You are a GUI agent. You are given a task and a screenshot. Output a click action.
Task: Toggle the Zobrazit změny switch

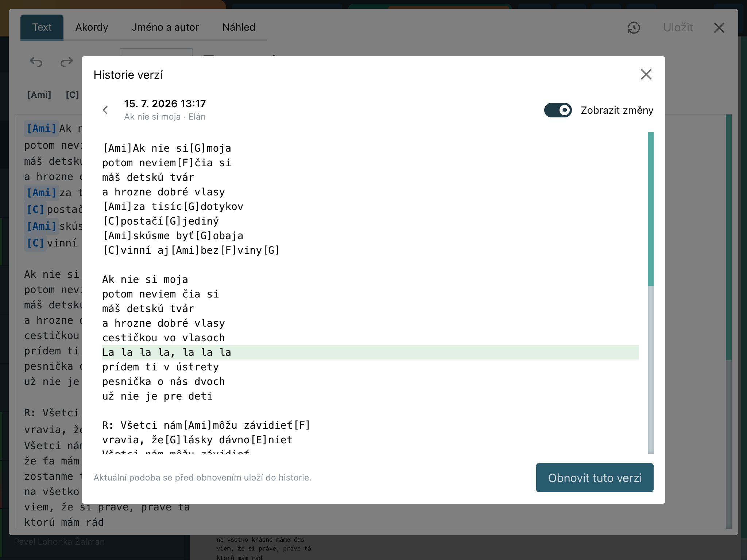point(558,110)
